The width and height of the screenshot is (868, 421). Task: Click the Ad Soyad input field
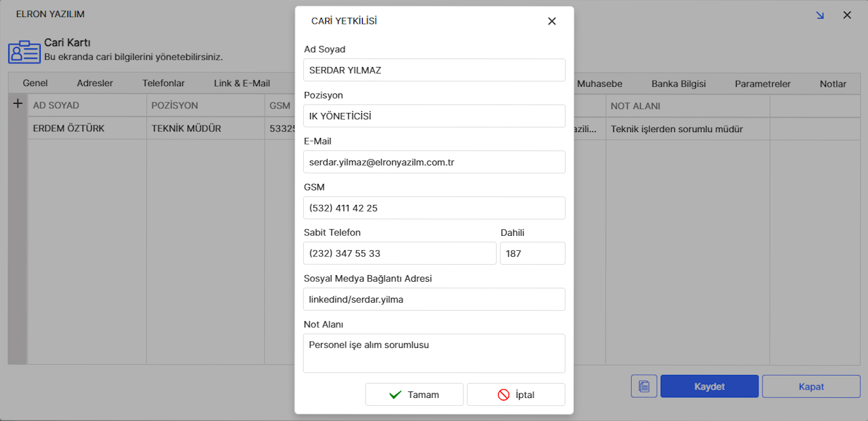point(434,70)
